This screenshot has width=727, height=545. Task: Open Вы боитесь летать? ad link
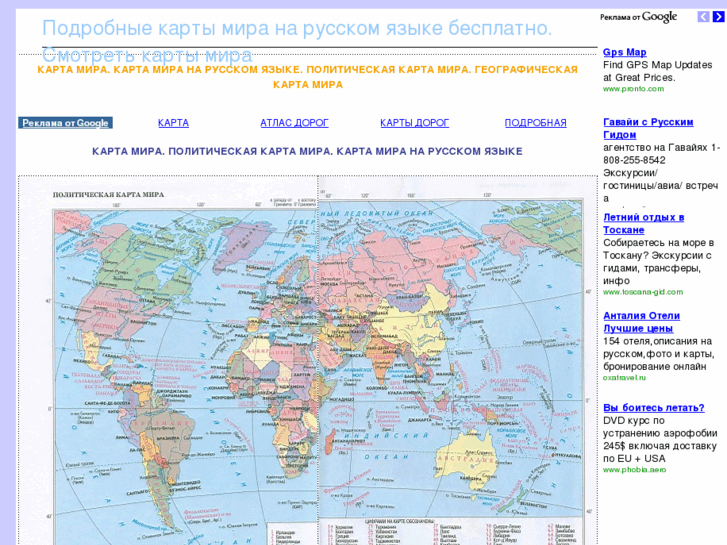(x=654, y=408)
